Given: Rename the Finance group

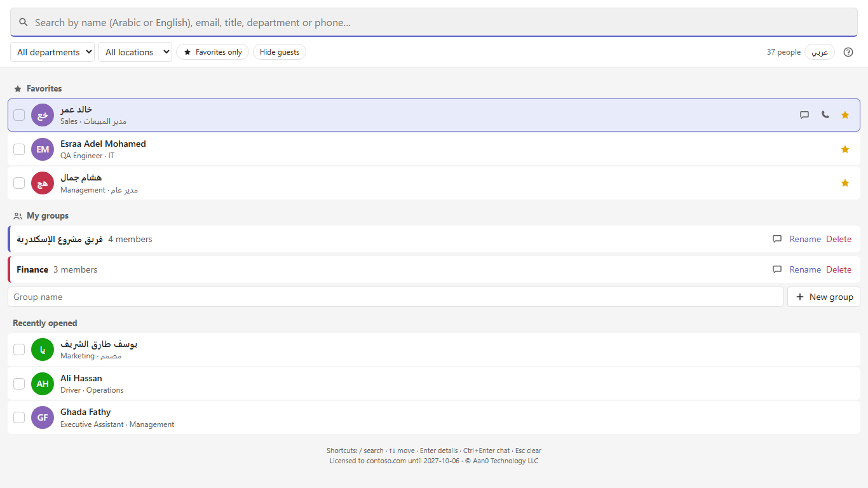Looking at the screenshot, I should [x=805, y=269].
